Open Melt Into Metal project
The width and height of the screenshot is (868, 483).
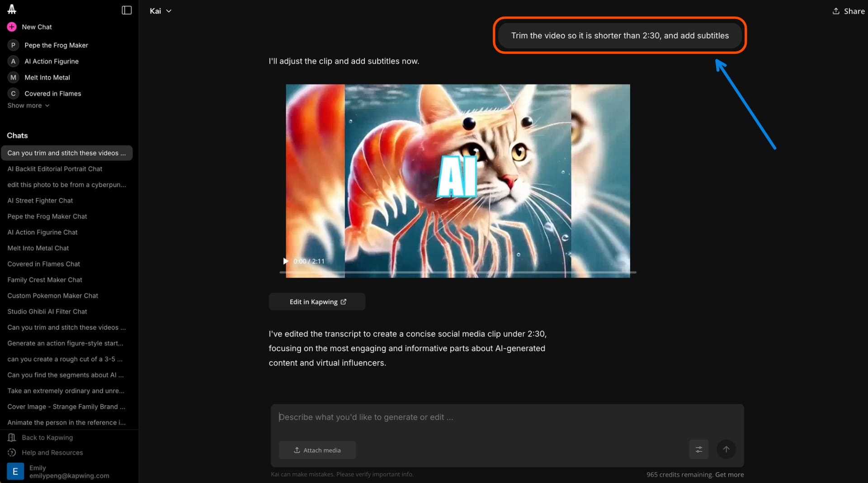point(47,77)
